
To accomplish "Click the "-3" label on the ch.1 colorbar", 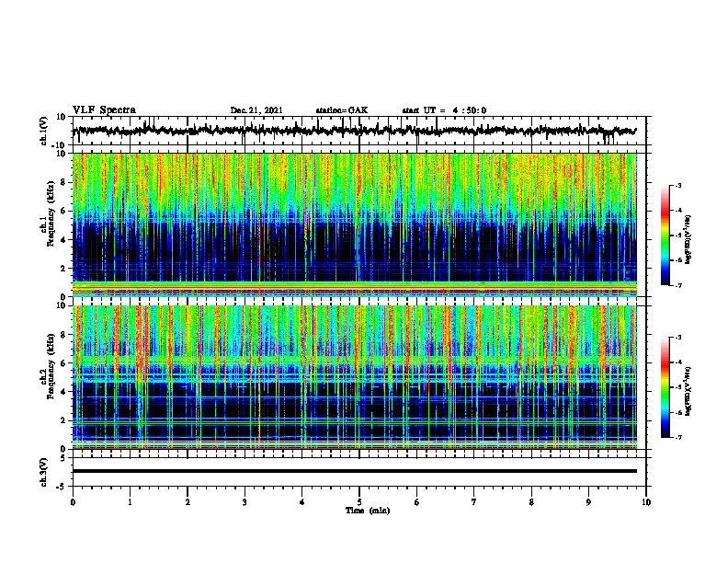I will point(677,186).
